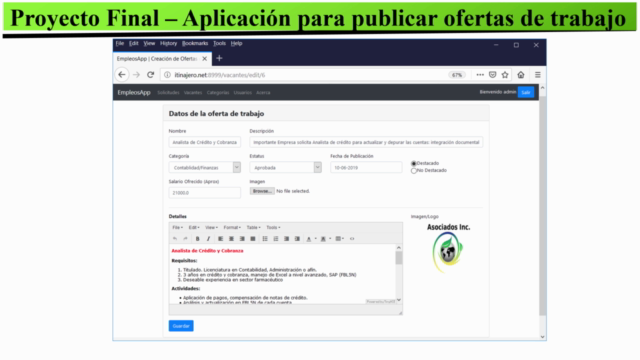The width and height of the screenshot is (640, 360).
Task: Click the EmpleosApp brand link
Action: (x=134, y=93)
